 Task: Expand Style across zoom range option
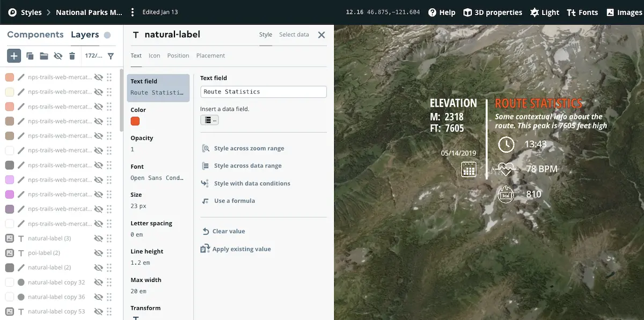point(248,148)
